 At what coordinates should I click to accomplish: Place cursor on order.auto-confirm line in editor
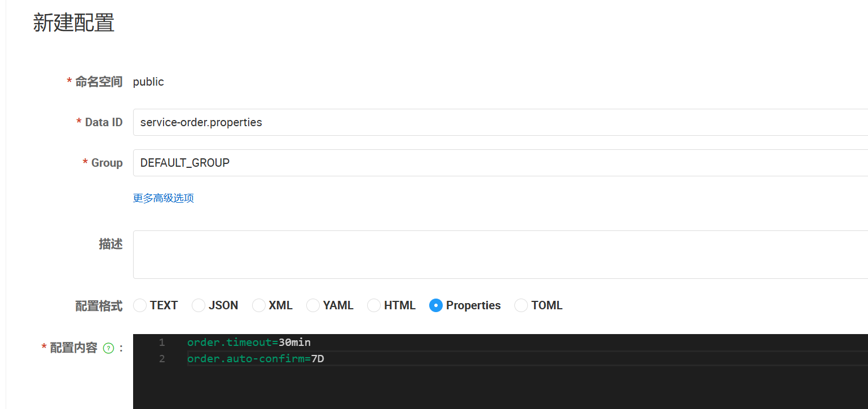pyautogui.click(x=255, y=359)
